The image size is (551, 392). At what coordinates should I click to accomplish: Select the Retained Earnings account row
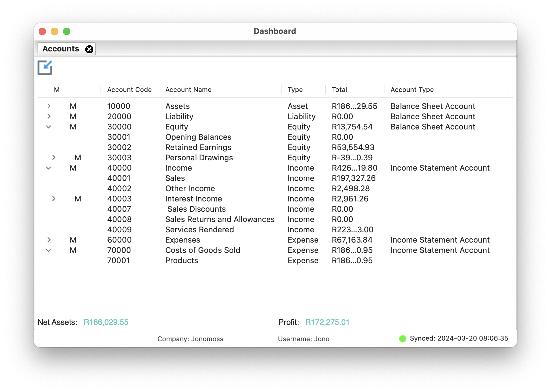(x=275, y=147)
